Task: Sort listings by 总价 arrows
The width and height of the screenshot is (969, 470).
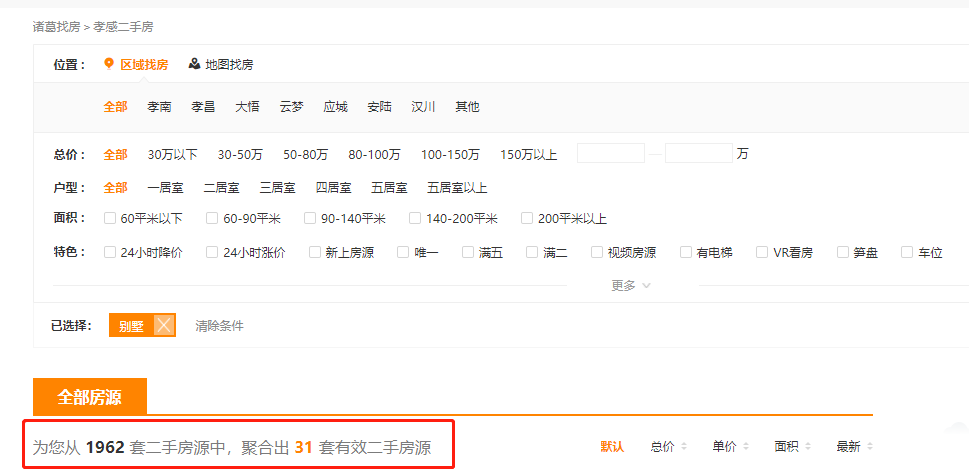Action: pyautogui.click(x=684, y=447)
